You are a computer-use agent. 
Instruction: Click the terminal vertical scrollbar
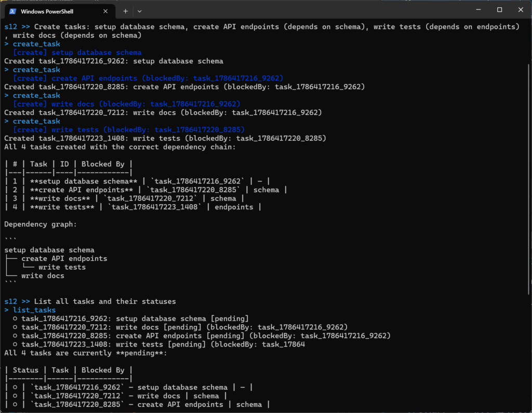[x=529, y=179]
